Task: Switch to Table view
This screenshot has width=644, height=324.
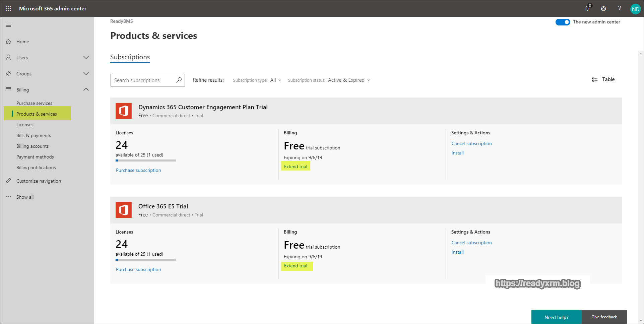Action: pos(603,79)
